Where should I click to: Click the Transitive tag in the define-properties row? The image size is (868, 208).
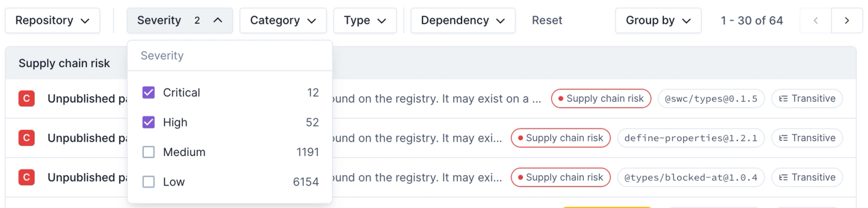807,138
